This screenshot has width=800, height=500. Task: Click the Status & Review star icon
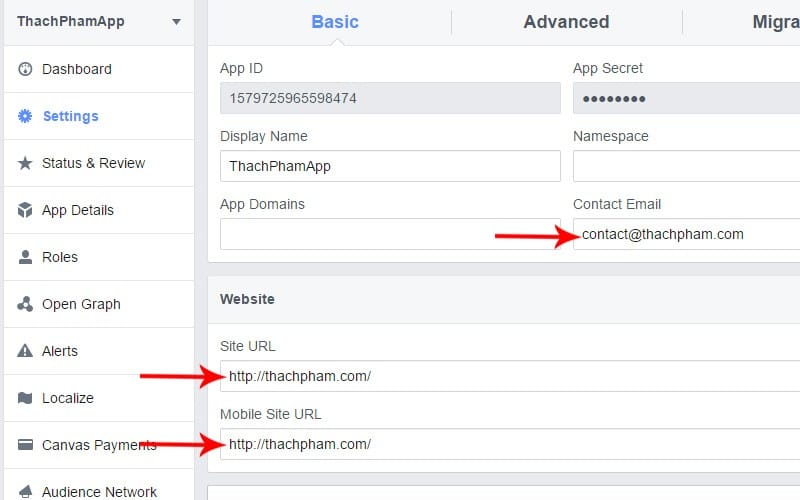click(25, 163)
